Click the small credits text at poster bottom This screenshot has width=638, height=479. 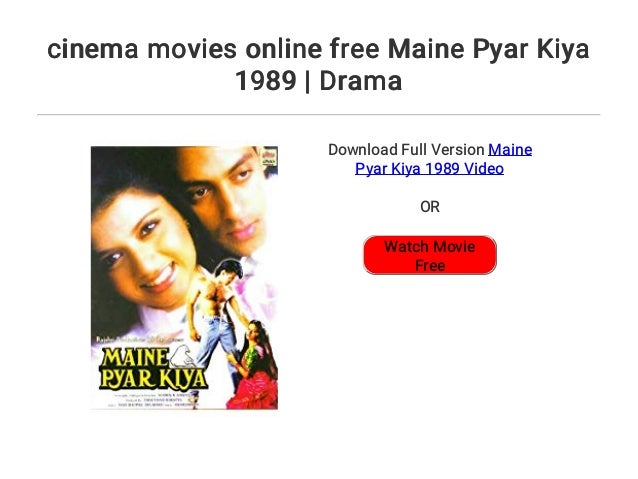153,400
